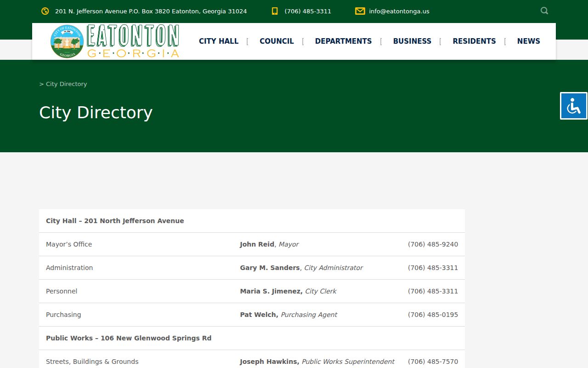Open the Departments menu
Screen dimensions: 588x368
(x=343, y=41)
